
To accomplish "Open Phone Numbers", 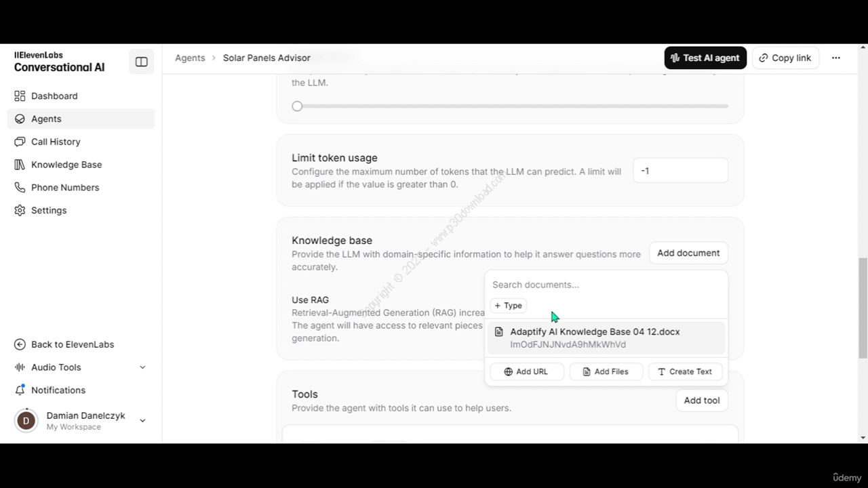I will pyautogui.click(x=81, y=188).
